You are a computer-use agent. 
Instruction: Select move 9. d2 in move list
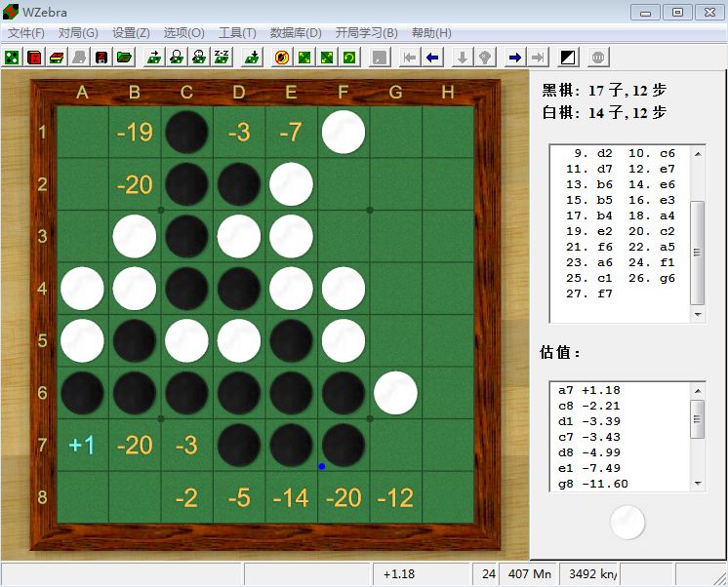pyautogui.click(x=593, y=153)
